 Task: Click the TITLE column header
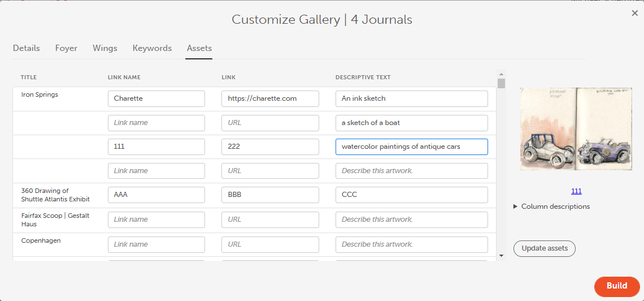[29, 77]
